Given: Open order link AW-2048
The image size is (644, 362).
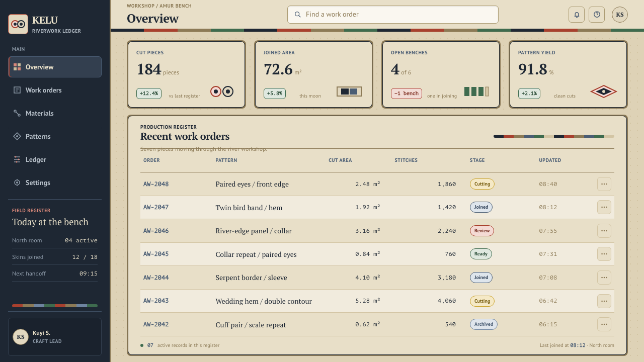Looking at the screenshot, I should [156, 184].
